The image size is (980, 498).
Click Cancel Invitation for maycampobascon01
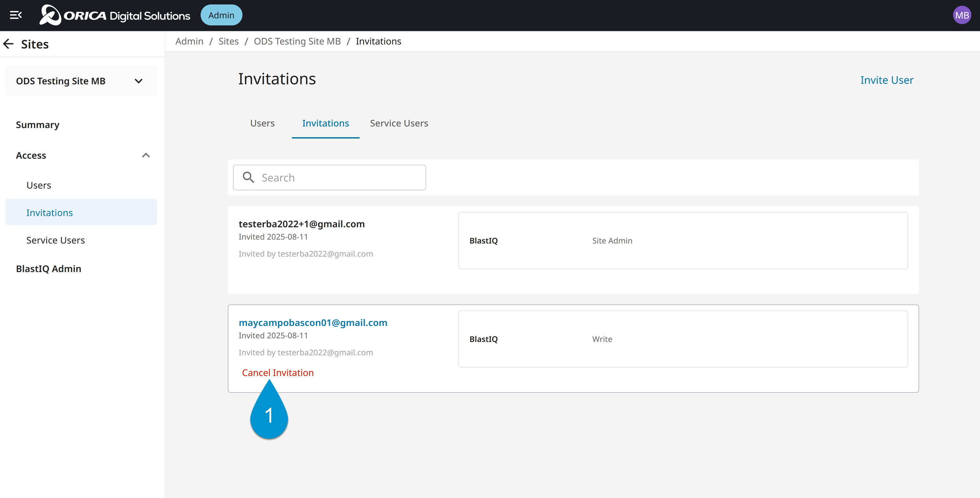[278, 373]
